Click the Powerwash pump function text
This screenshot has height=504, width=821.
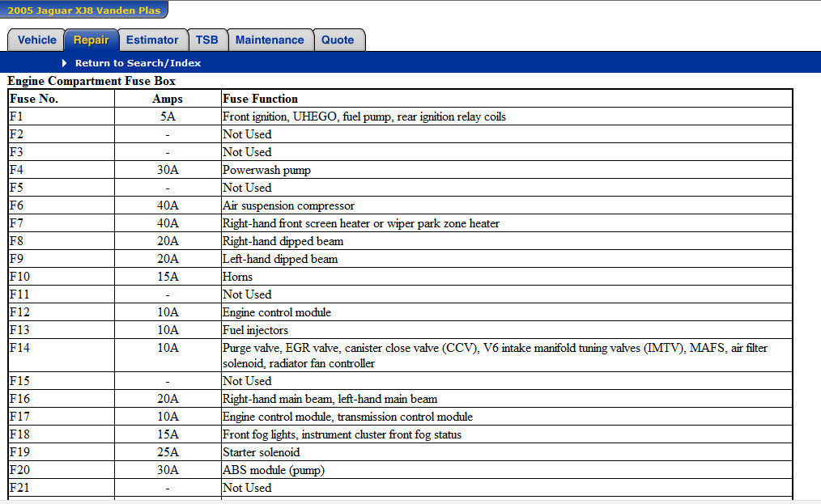[x=266, y=170]
